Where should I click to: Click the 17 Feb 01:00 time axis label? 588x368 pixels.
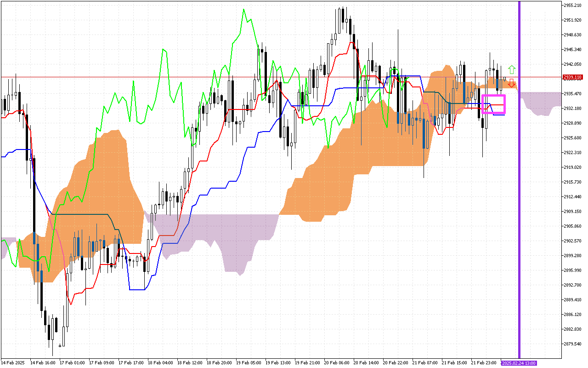(x=73, y=363)
